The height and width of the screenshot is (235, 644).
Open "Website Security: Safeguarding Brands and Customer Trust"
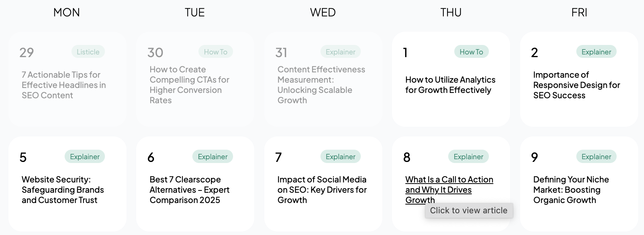tap(63, 189)
